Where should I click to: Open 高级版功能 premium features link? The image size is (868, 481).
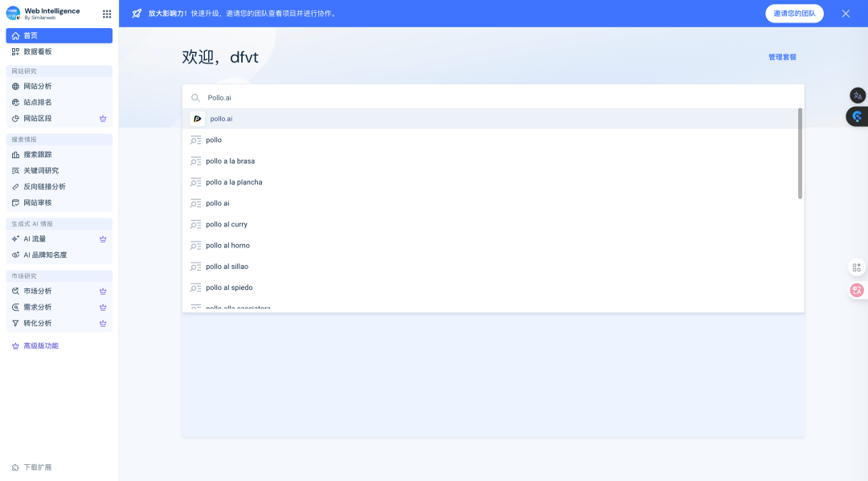[x=35, y=345]
